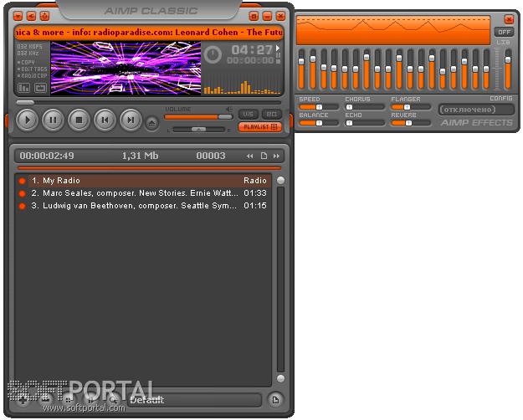
Task: Click the playlist page icon in header
Action: click(x=264, y=156)
